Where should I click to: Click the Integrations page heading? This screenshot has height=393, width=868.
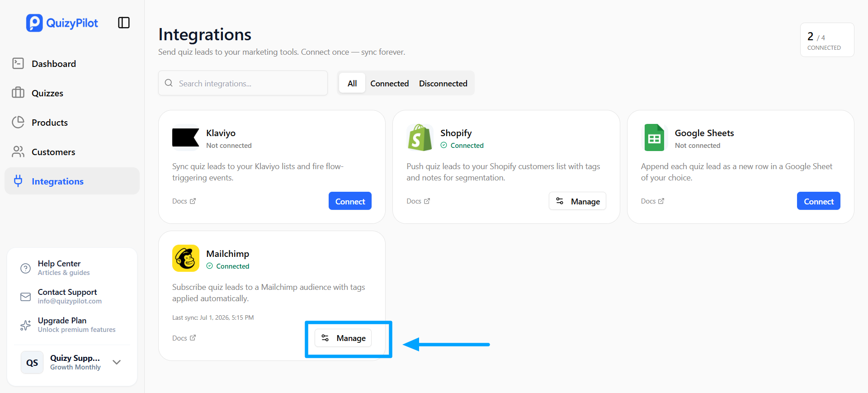205,34
